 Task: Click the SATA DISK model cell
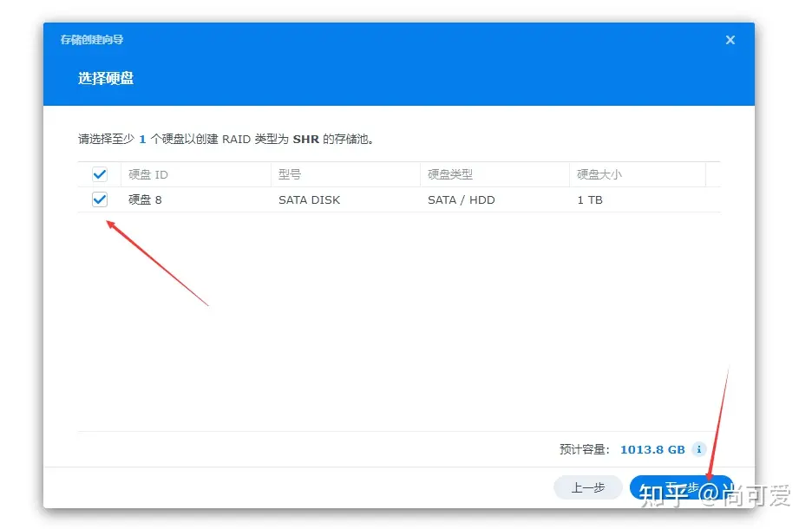pos(309,199)
